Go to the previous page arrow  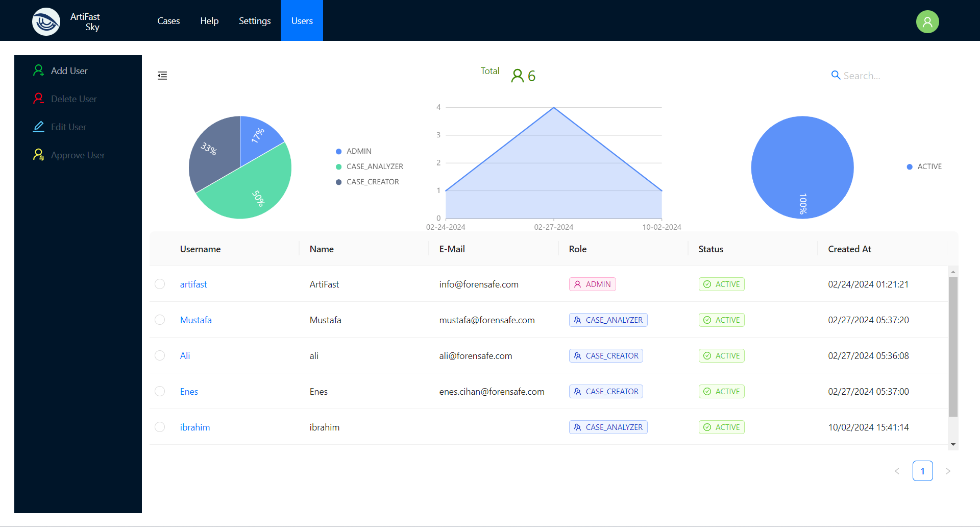click(897, 471)
